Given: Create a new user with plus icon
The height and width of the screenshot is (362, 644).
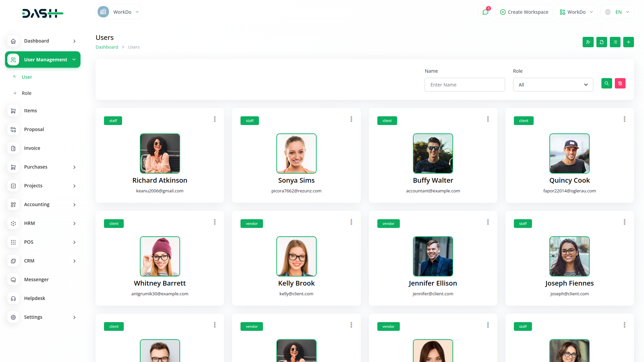Looking at the screenshot, I should [629, 42].
